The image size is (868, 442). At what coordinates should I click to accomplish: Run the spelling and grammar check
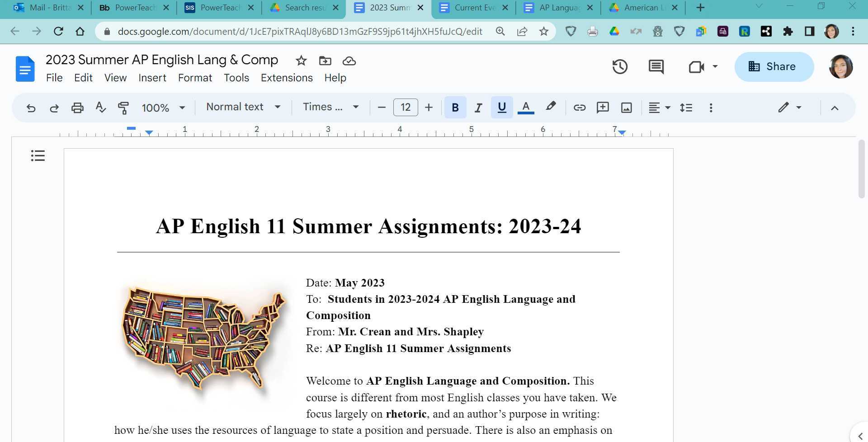(x=100, y=108)
